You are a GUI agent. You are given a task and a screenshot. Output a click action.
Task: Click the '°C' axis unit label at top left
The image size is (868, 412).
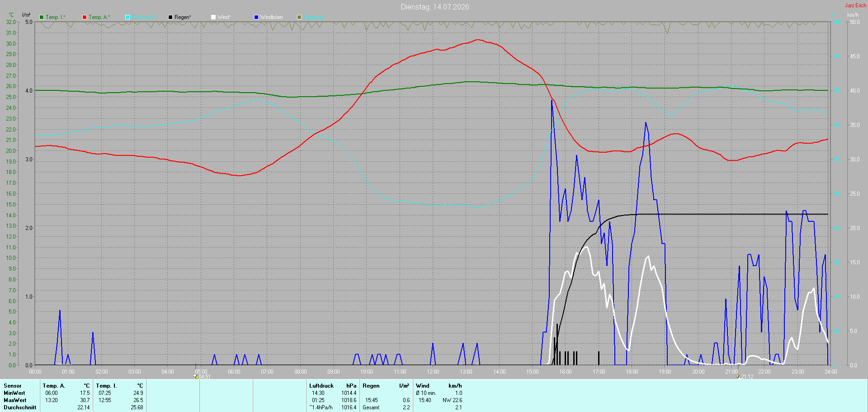11,15
